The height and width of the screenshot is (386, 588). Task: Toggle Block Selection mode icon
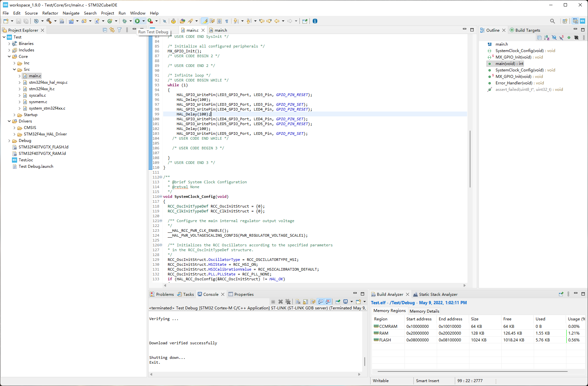click(x=219, y=21)
